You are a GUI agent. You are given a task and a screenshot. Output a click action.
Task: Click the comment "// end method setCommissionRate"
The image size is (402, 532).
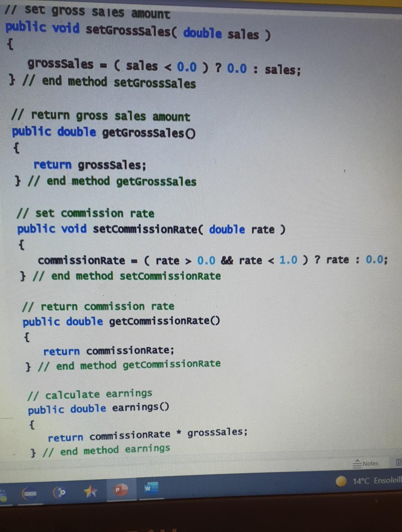pos(127,276)
